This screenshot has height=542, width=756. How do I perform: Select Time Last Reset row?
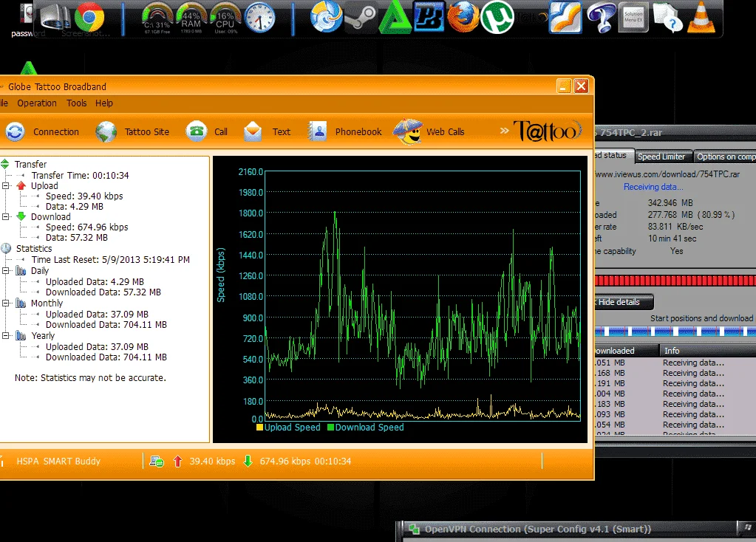click(110, 260)
